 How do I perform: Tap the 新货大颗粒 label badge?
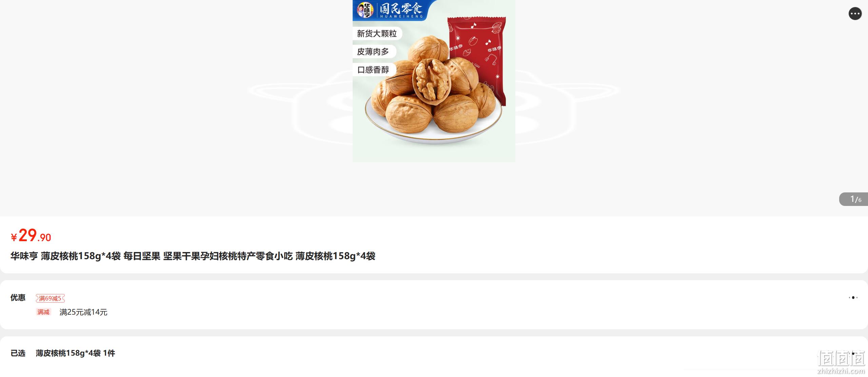point(377,34)
